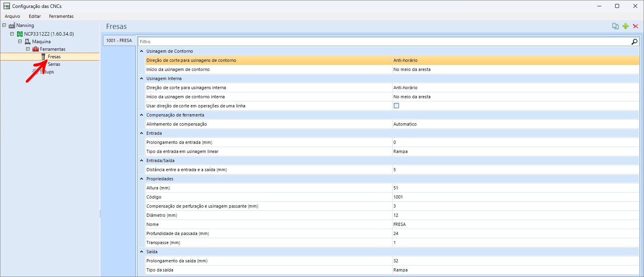Screen dimensions: 644x277
Task: Collapse the Usinagem Interna group
Action: tap(142, 78)
